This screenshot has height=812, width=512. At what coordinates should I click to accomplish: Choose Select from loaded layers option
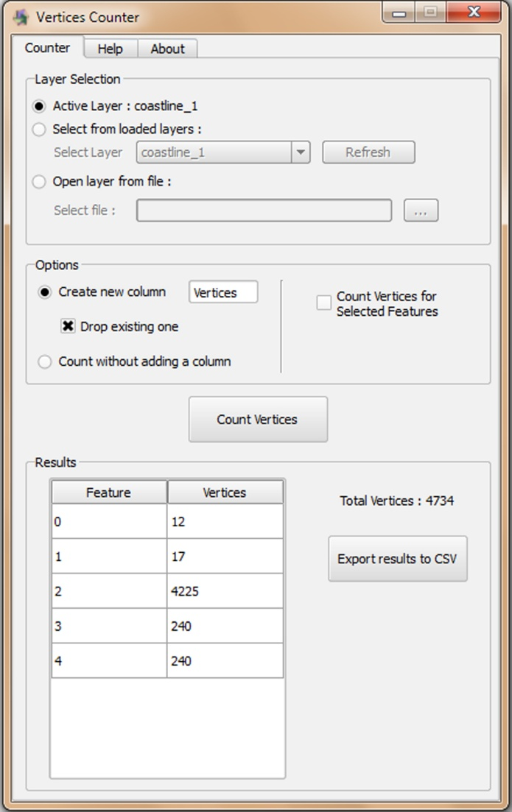pyautogui.click(x=39, y=129)
